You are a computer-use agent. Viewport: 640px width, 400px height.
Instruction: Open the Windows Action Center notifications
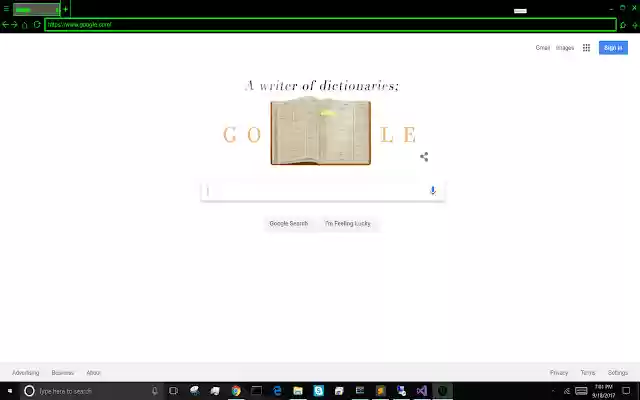coord(626,391)
